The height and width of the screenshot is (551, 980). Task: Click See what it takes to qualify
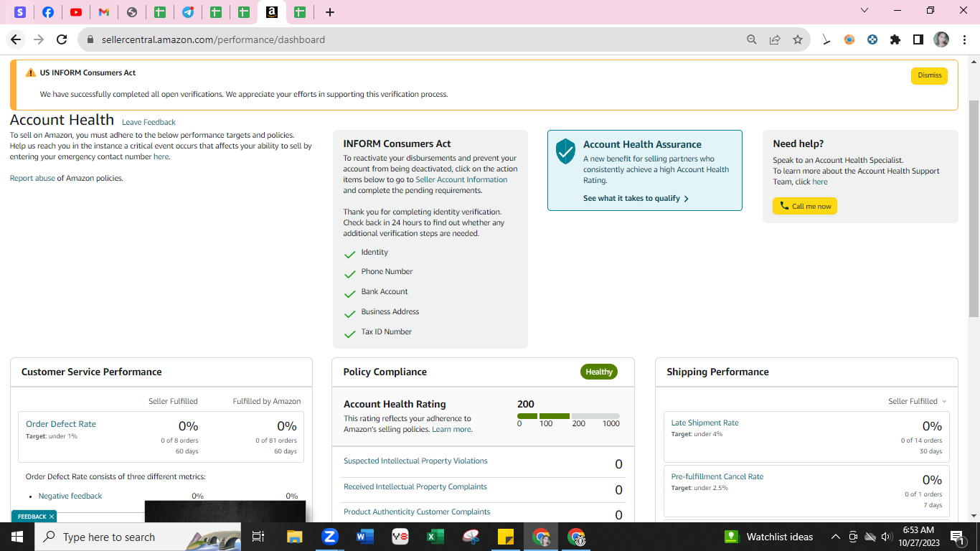click(636, 199)
